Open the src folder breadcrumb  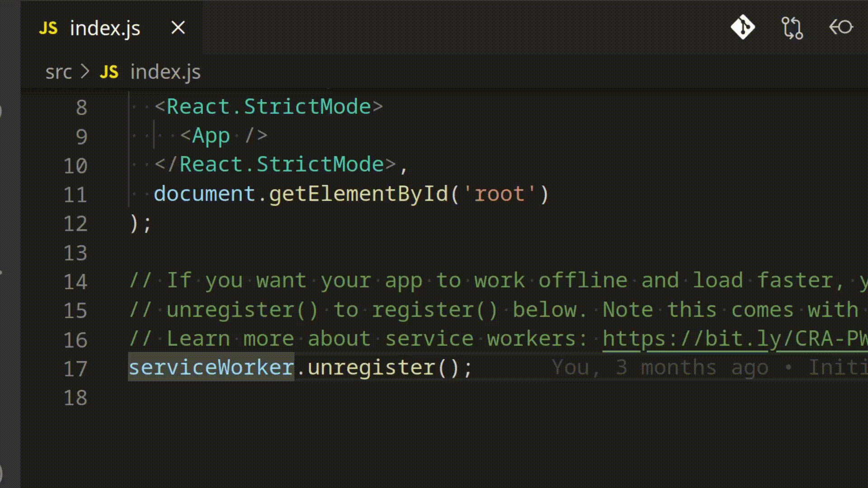(58, 72)
